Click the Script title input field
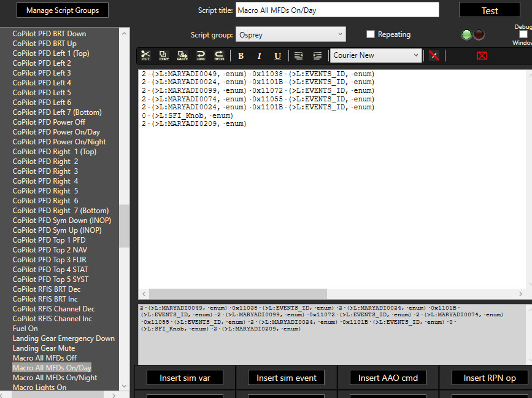This screenshot has height=398, width=532. 337,9
